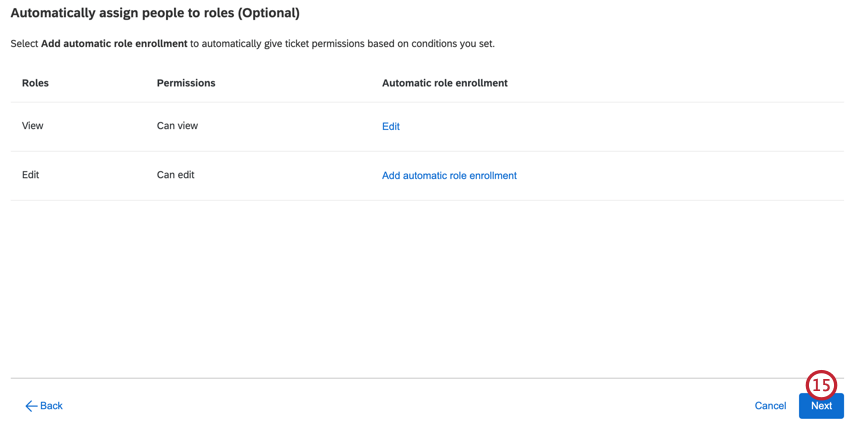
Task: Click the Can view permission cell
Action: [x=178, y=127]
